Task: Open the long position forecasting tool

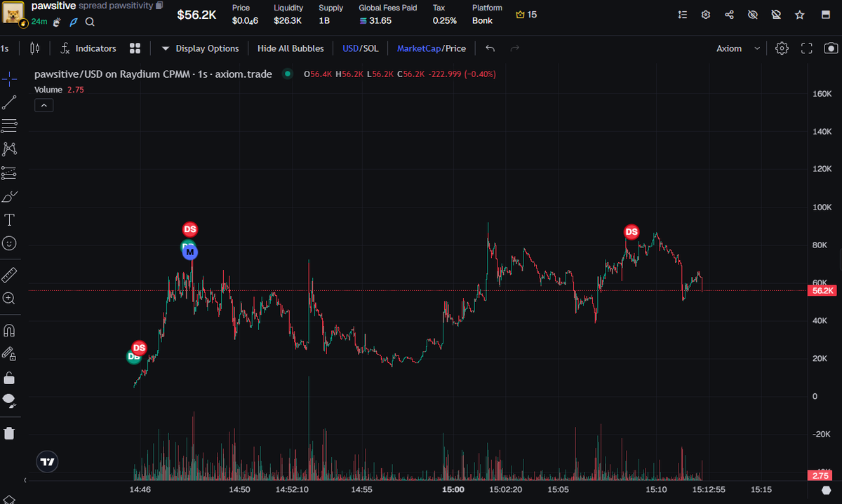Action: [x=10, y=172]
